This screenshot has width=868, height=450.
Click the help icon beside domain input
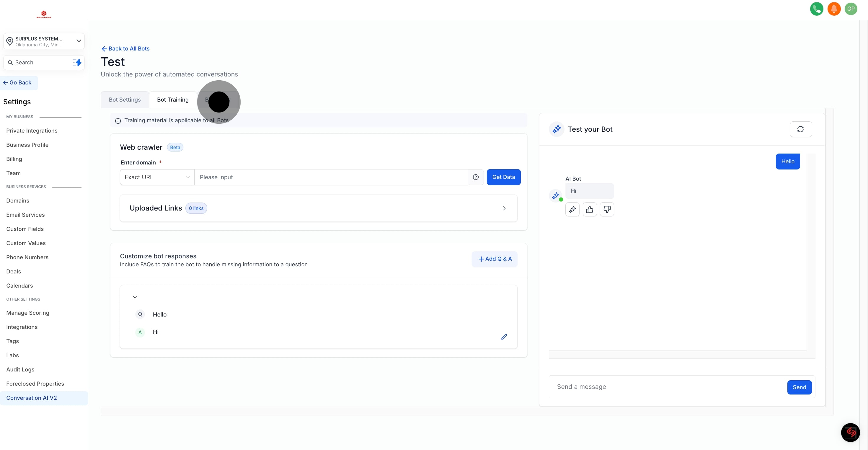(x=475, y=177)
